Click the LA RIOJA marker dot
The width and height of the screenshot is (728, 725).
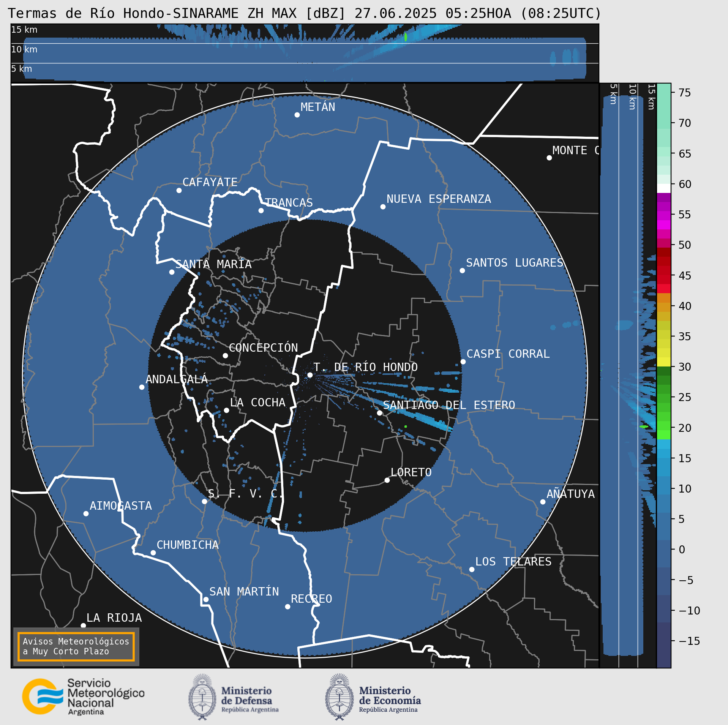(83, 625)
